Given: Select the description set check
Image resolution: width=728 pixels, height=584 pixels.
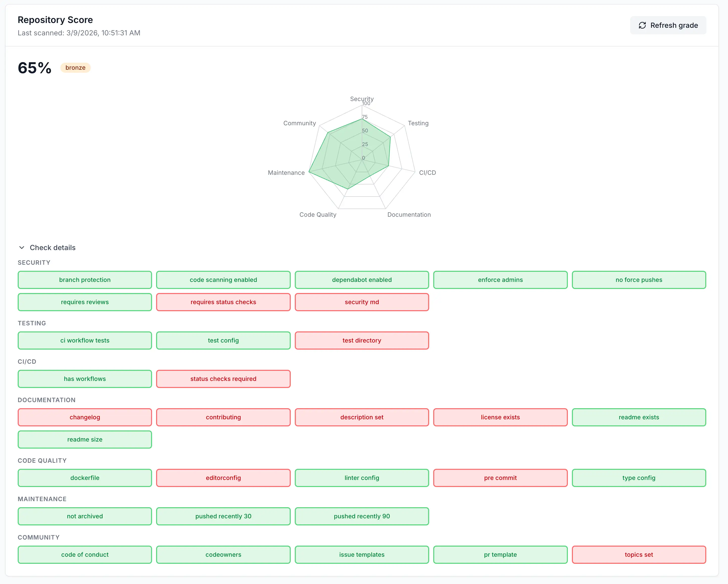Looking at the screenshot, I should 362,418.
